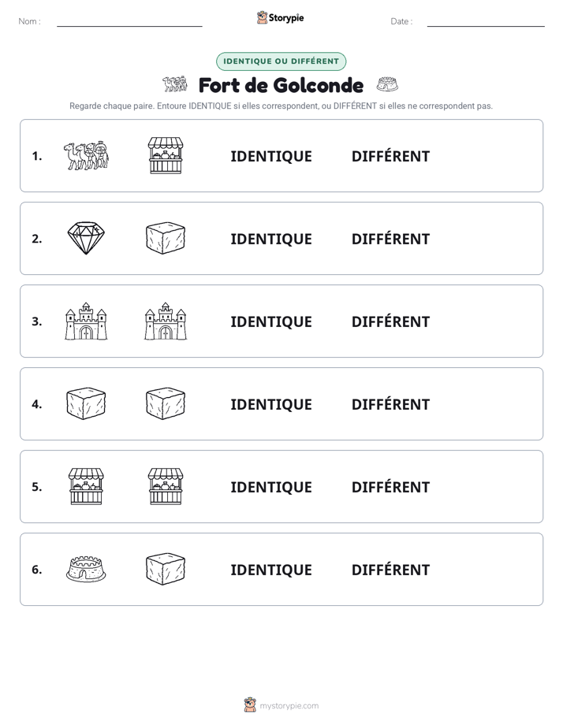The image size is (563, 728).
Task: Select the left market stall in row 5
Action: [86, 487]
